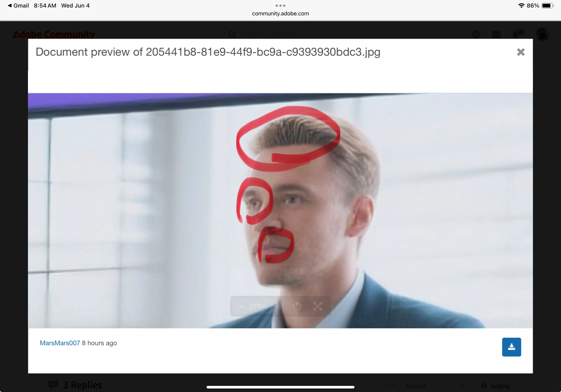The width and height of the screenshot is (561, 392).
Task: Click the globe language icon
Action: (x=476, y=34)
